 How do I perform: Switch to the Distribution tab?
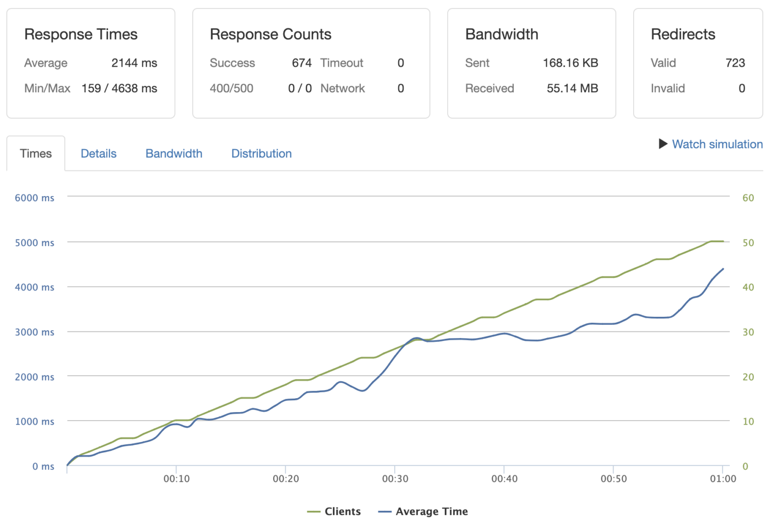[261, 153]
